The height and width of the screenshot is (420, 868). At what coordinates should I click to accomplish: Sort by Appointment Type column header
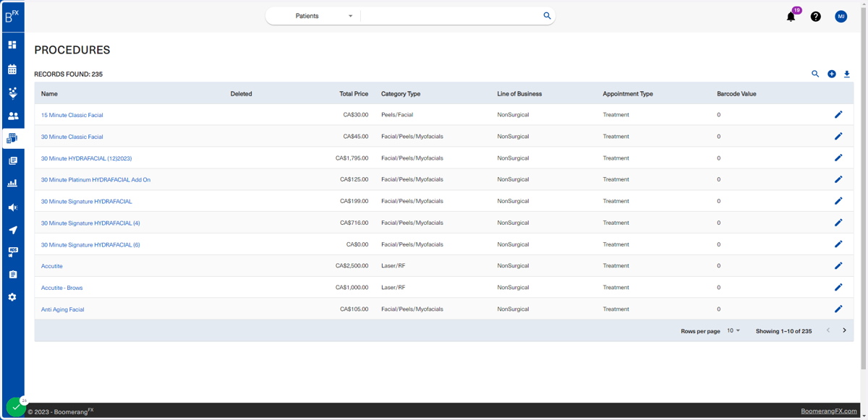coord(628,94)
